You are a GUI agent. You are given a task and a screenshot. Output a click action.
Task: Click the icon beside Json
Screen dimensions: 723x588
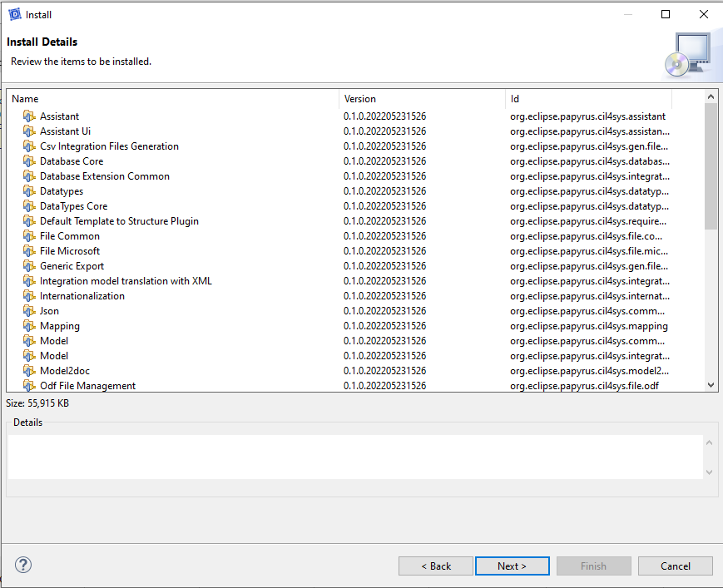[x=29, y=311]
